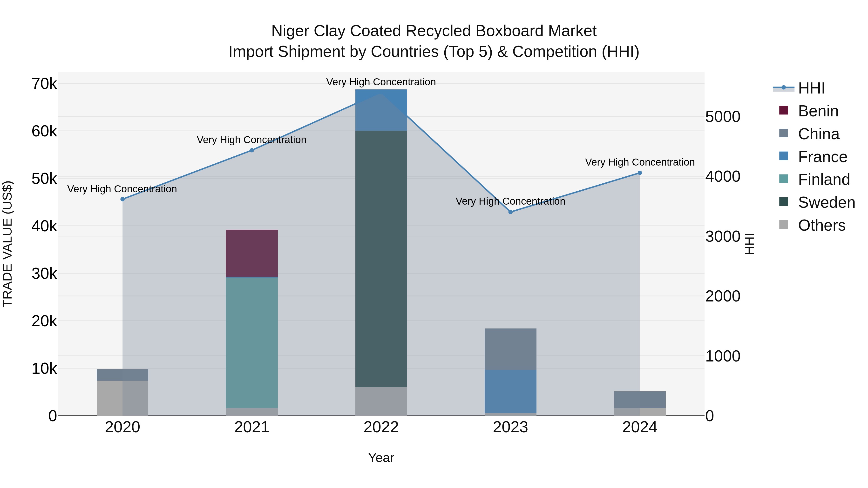Click the France bar segment in 2022
This screenshot has height=488, width=868.
381,110
